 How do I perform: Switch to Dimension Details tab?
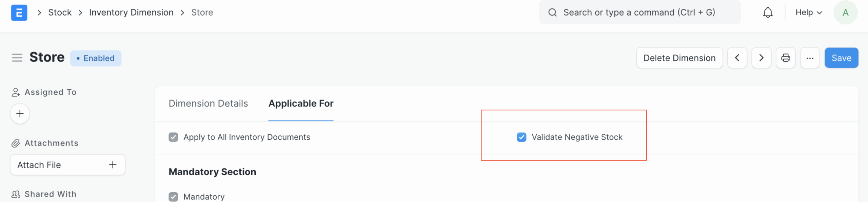(208, 104)
